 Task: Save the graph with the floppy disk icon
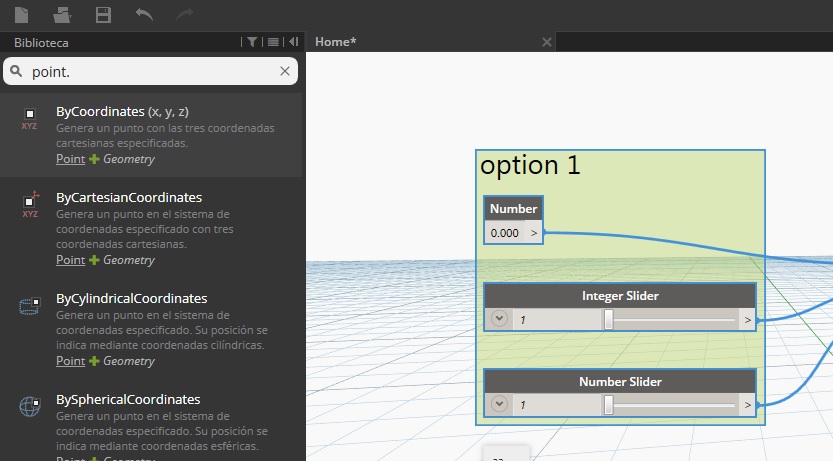pyautogui.click(x=102, y=14)
